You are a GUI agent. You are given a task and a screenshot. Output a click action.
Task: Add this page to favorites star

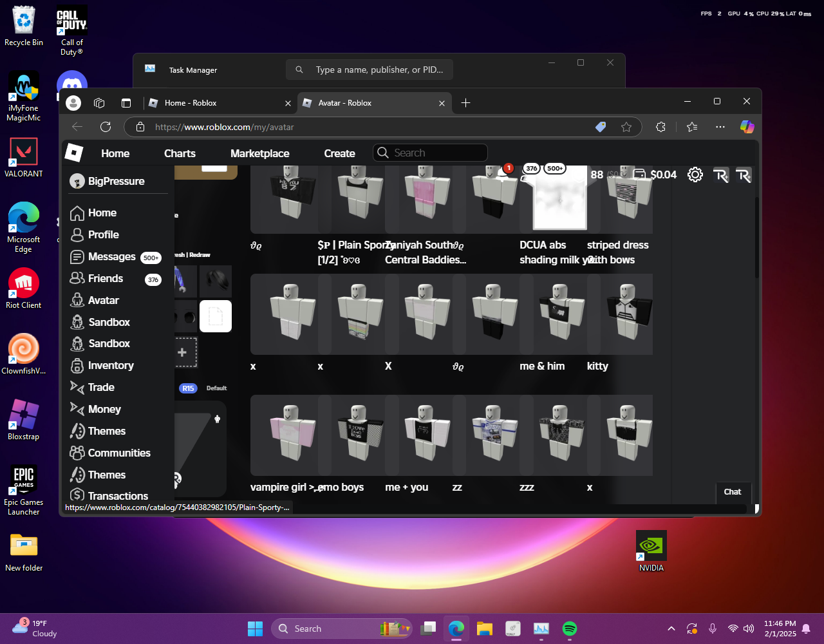626,127
